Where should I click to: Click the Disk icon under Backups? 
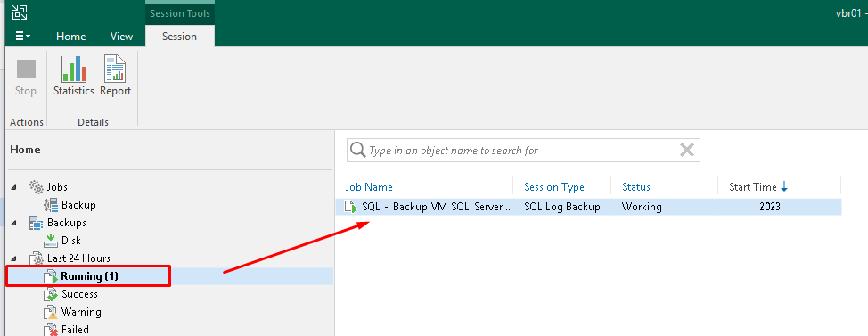click(x=51, y=241)
